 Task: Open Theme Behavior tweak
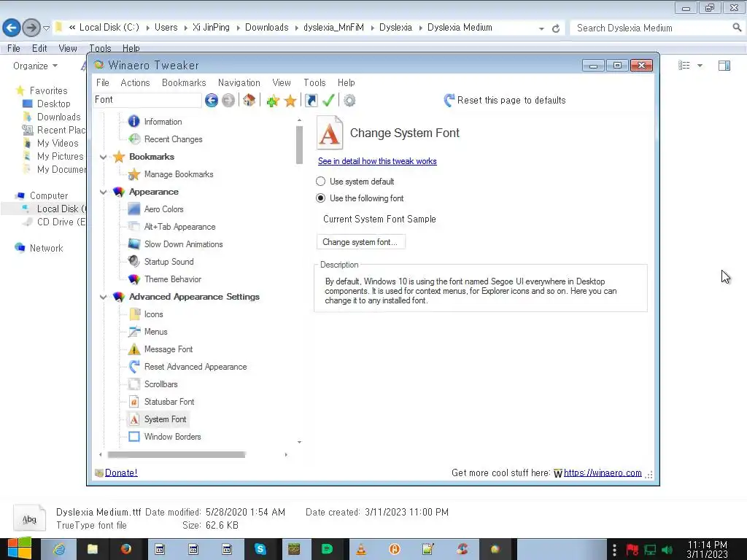point(172,279)
